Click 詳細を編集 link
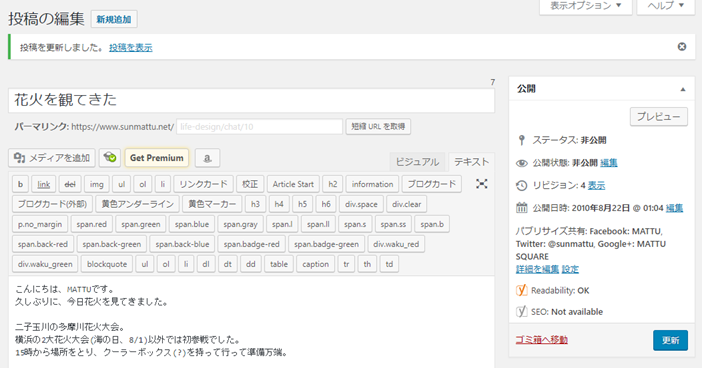The image size is (702, 368). click(x=537, y=269)
